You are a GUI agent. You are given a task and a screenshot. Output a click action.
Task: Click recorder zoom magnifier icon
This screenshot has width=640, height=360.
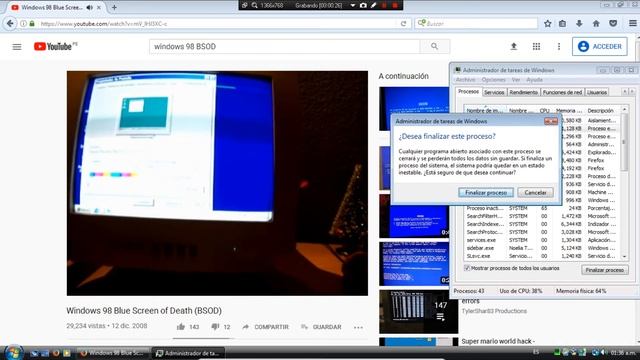point(254,5)
